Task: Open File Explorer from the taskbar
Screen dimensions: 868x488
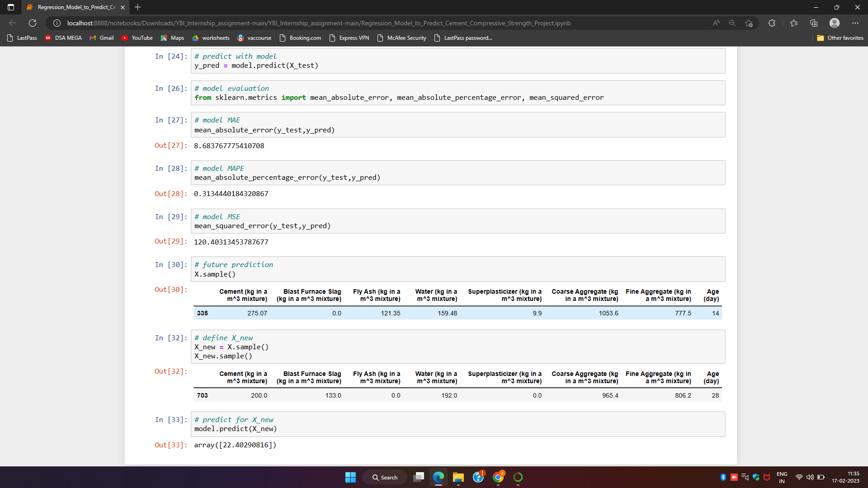Action: pyautogui.click(x=458, y=477)
